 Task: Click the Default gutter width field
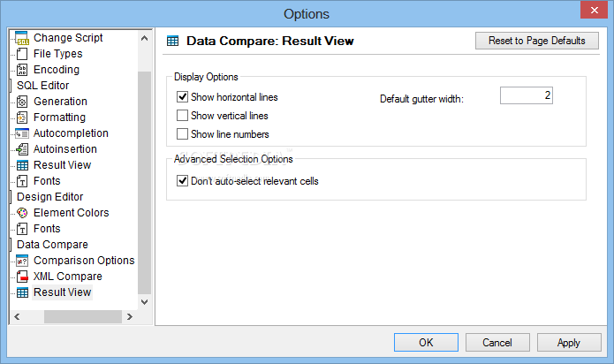coord(526,95)
